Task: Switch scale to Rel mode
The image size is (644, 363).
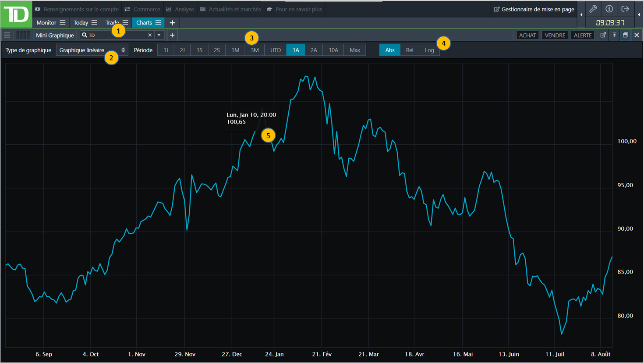Action: tap(409, 50)
